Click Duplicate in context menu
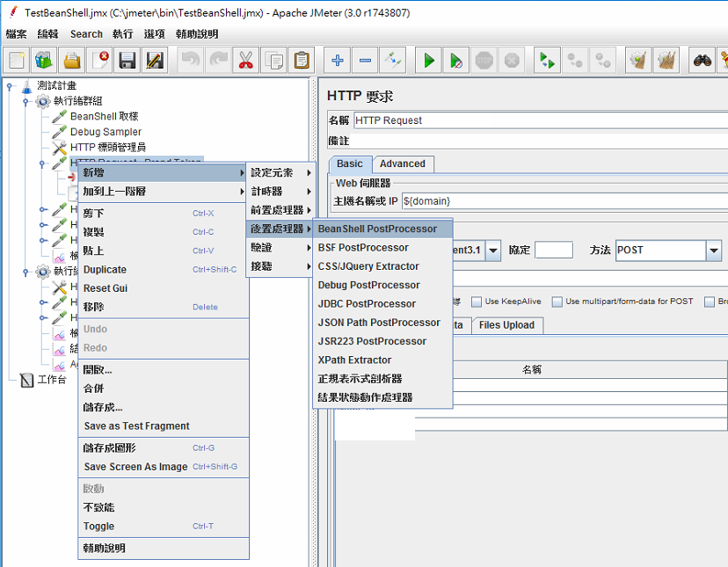The width and height of the screenshot is (728, 567). click(163, 270)
